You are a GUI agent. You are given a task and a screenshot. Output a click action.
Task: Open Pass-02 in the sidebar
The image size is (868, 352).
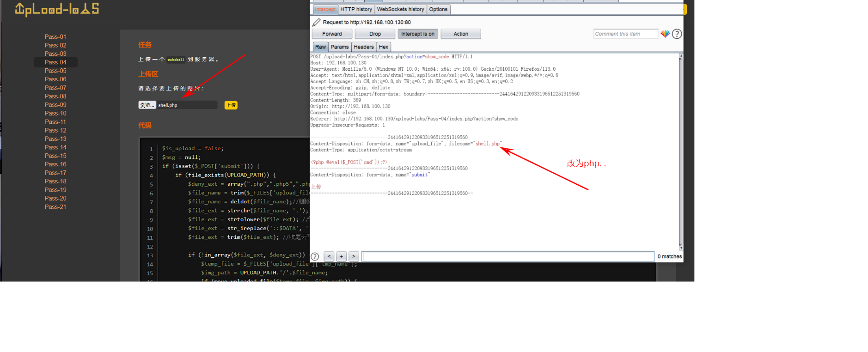[55, 45]
